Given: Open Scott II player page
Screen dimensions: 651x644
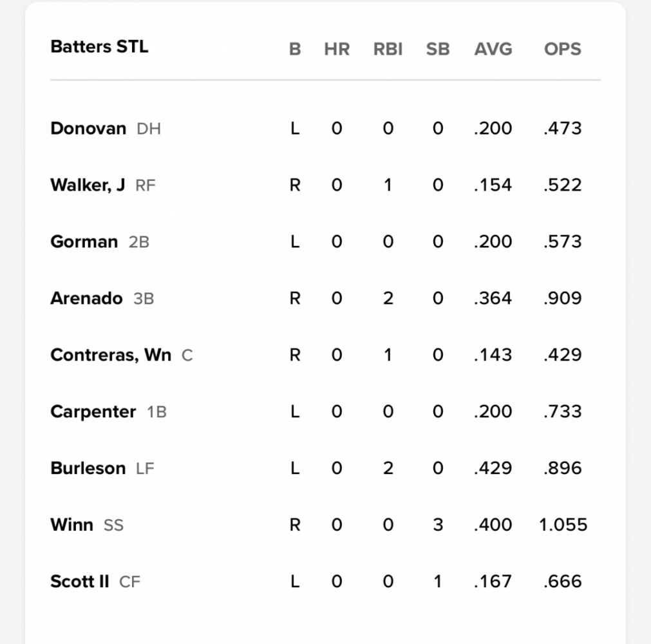Looking at the screenshot, I should point(80,582).
